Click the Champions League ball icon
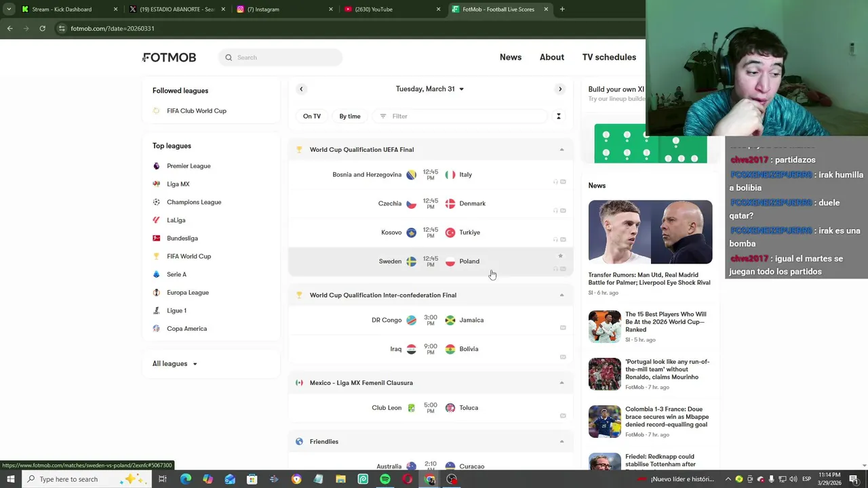The image size is (868, 488). [x=157, y=202]
